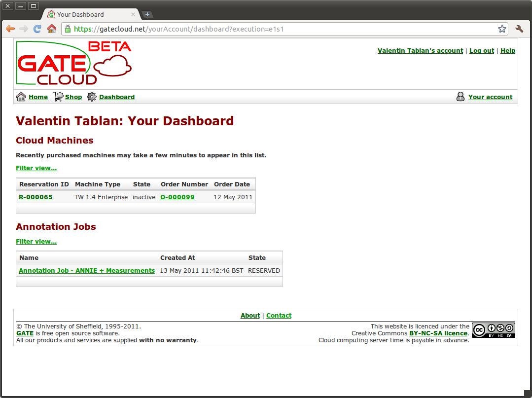The width and height of the screenshot is (532, 398).
Task: Click the inactive state cell
Action: [144, 197]
